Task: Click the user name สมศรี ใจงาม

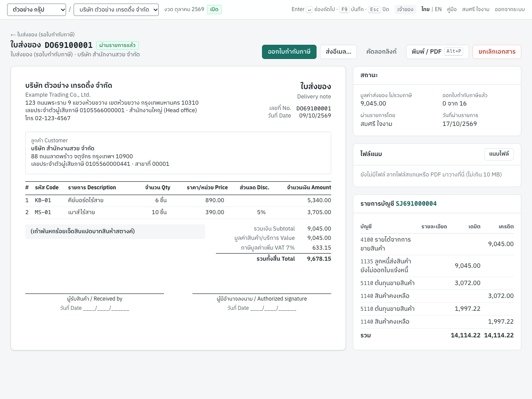Action: (476, 9)
